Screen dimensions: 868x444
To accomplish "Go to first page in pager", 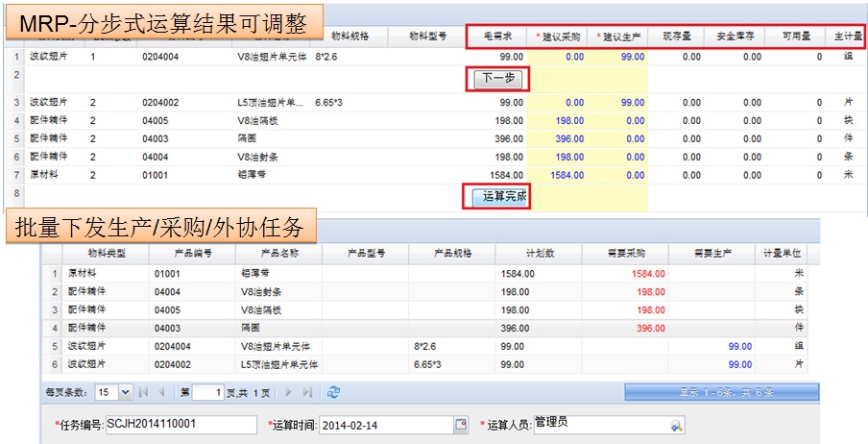I will [x=144, y=392].
